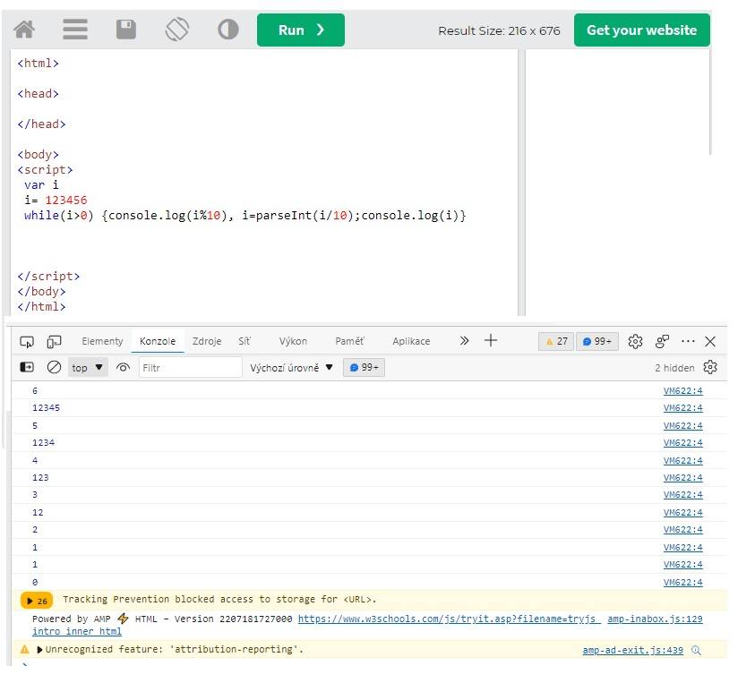Open VM622:4 link for log value 123
Image resolution: width=738 pixels, height=700 pixels.
[683, 478]
